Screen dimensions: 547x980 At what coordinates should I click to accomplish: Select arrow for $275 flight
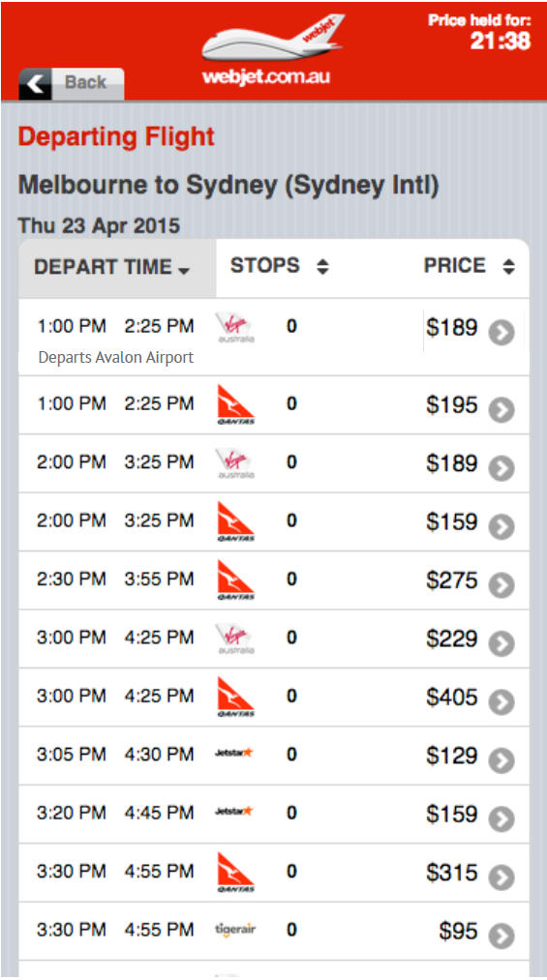tap(501, 585)
